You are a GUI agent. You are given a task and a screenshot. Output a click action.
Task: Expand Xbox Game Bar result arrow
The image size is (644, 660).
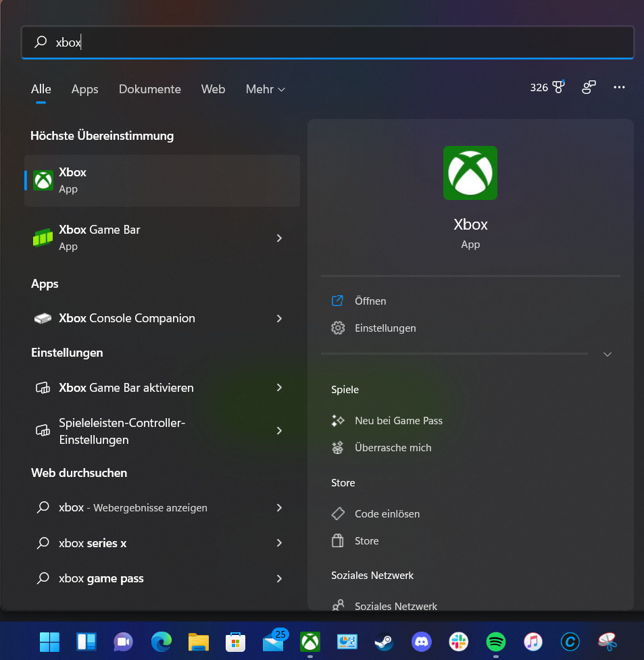point(279,238)
